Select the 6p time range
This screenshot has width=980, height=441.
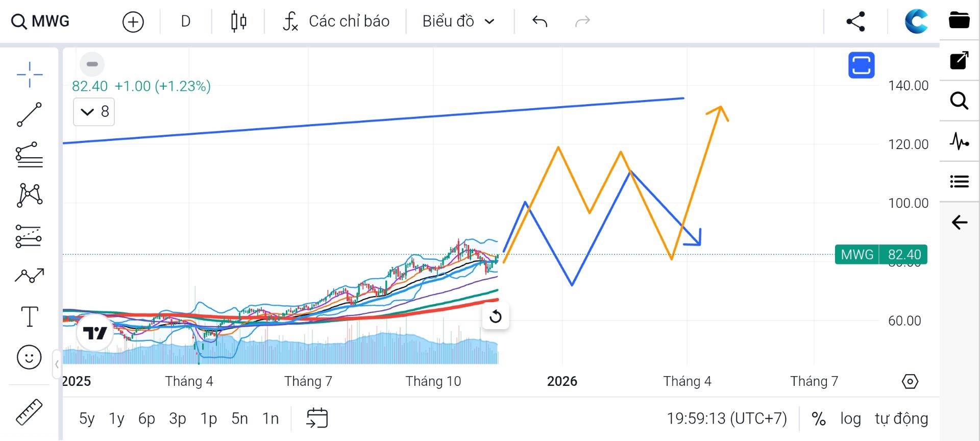click(146, 419)
